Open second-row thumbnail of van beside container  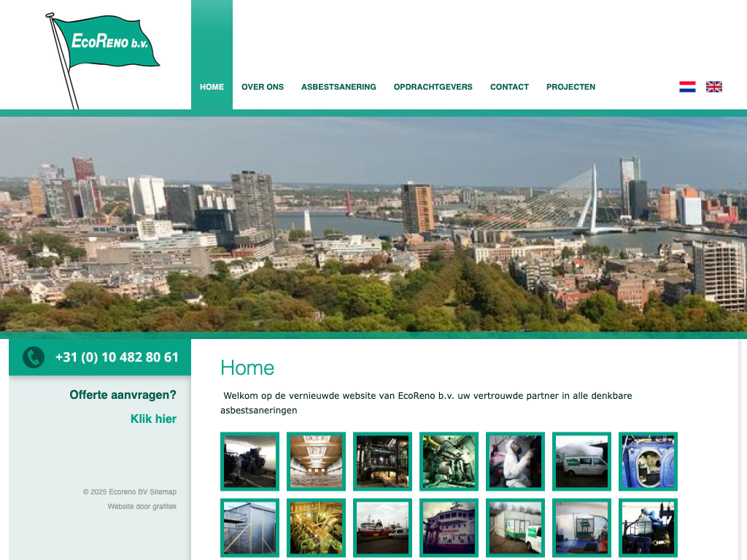(516, 528)
